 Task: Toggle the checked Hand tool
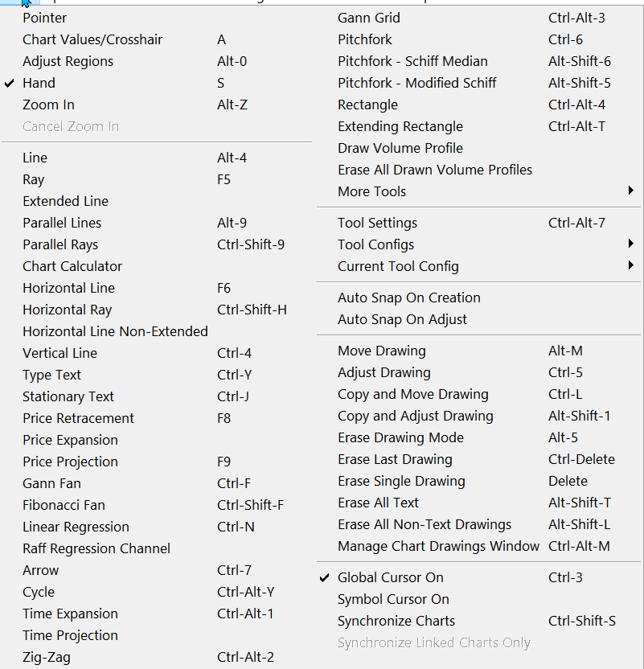pos(39,83)
